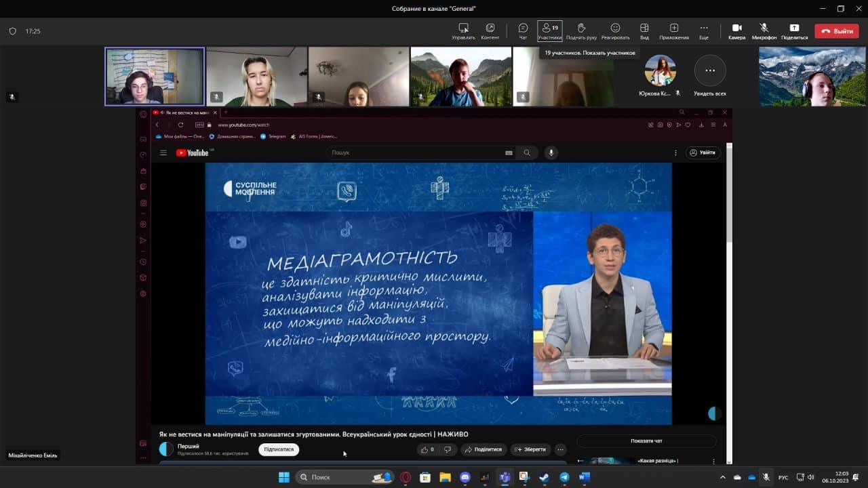Open the Контент panel in Teams
868x488 pixels.
[490, 31]
